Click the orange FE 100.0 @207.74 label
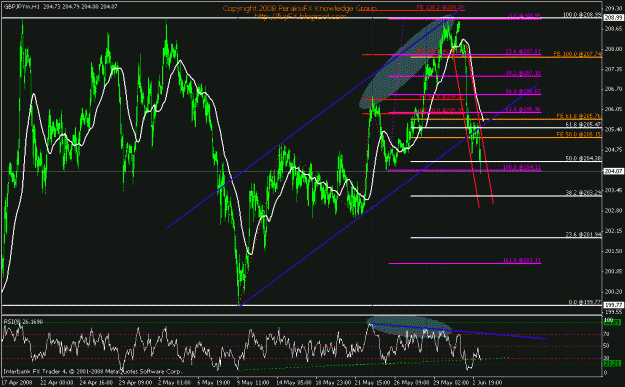The image size is (625, 387). click(577, 54)
